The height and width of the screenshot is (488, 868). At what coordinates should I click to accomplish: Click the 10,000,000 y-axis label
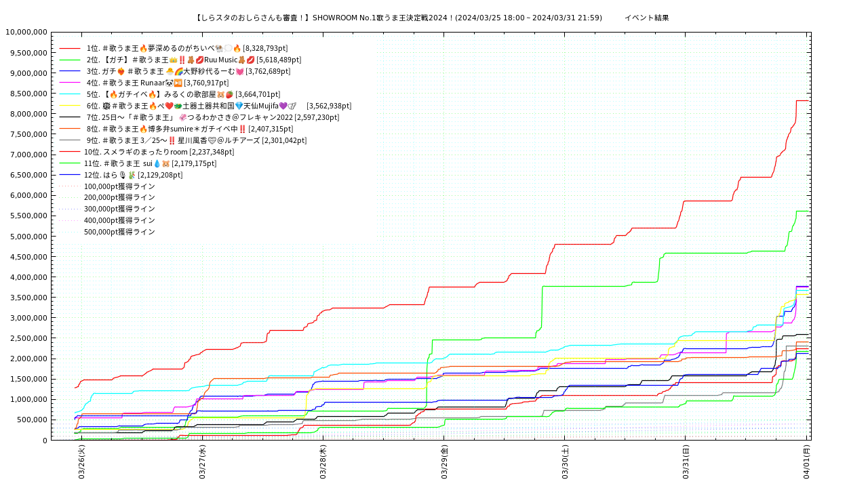pyautogui.click(x=26, y=32)
